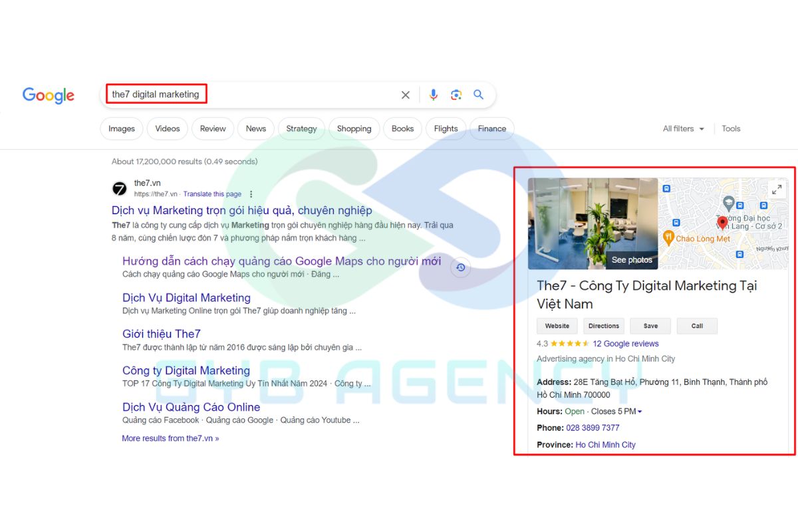Click the red location pin on map

click(722, 223)
